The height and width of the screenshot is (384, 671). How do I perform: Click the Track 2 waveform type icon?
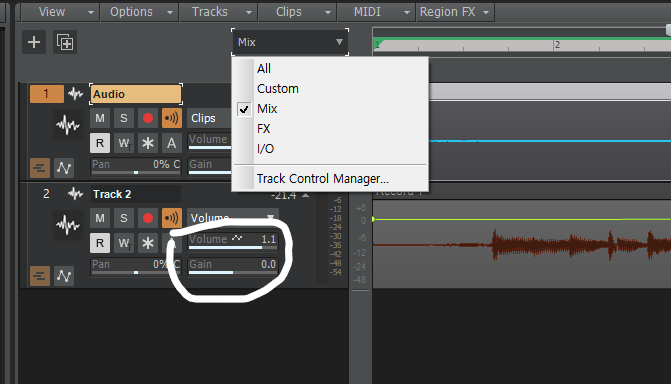[75, 194]
